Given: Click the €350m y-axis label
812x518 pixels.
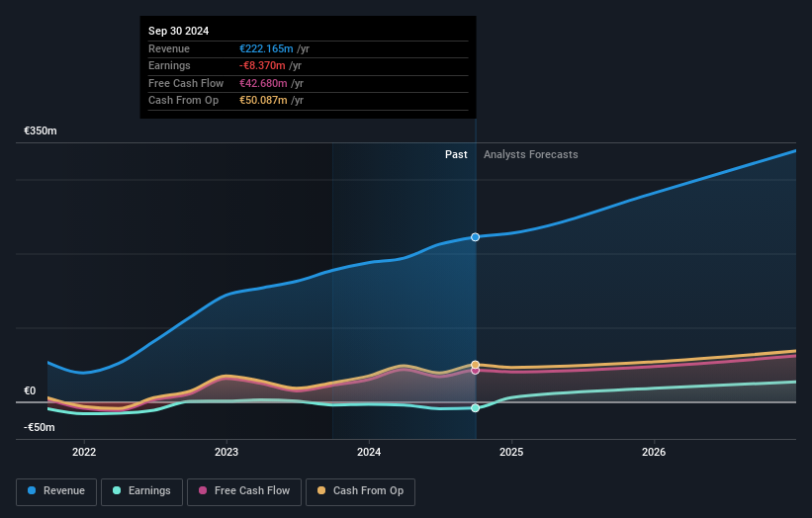Looking at the screenshot, I should (41, 130).
